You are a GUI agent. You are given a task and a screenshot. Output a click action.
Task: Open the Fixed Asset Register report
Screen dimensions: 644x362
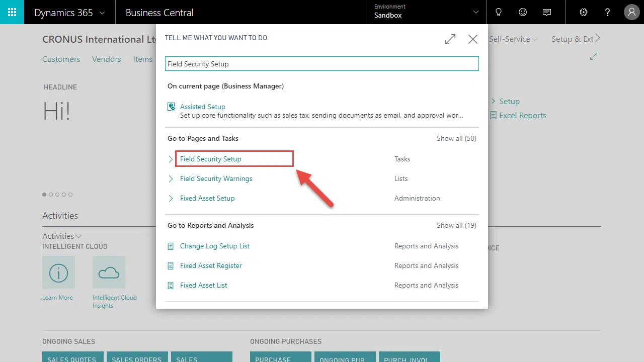211,265
